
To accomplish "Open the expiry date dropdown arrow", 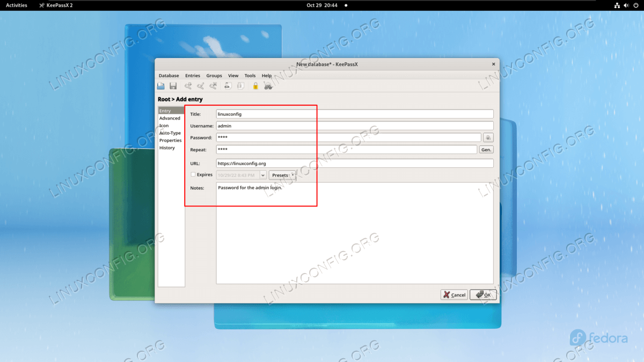I will point(263,175).
